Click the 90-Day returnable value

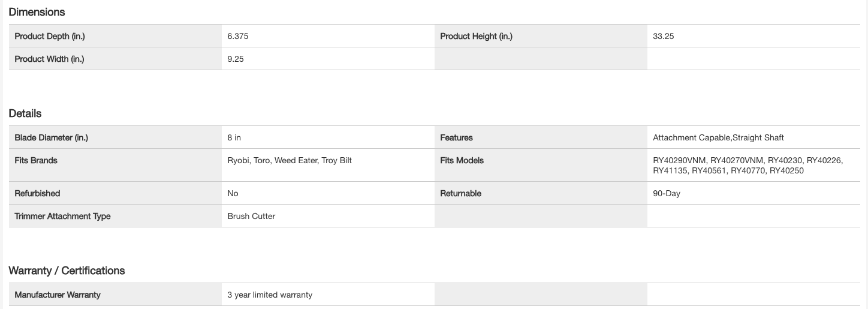[x=667, y=193]
